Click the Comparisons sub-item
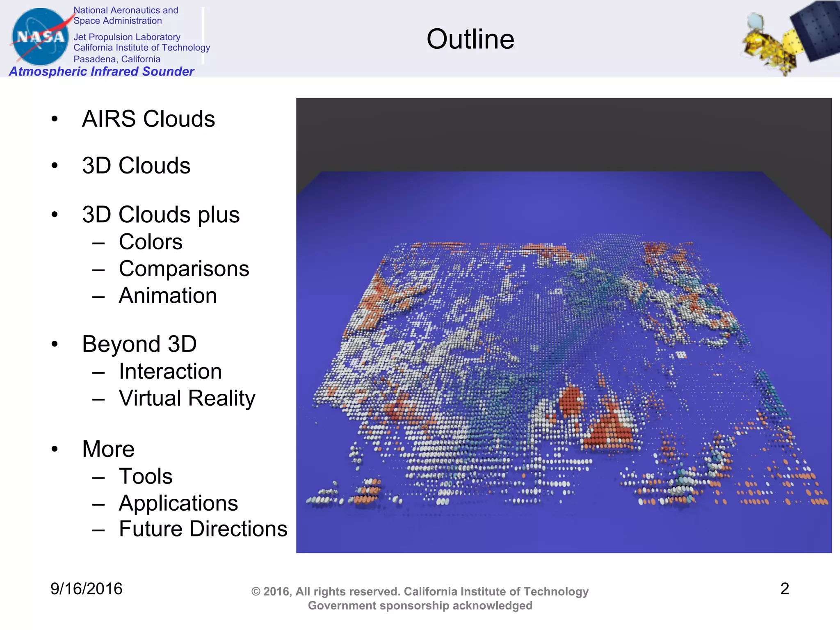Image resolution: width=840 pixels, height=630 pixels. (184, 269)
